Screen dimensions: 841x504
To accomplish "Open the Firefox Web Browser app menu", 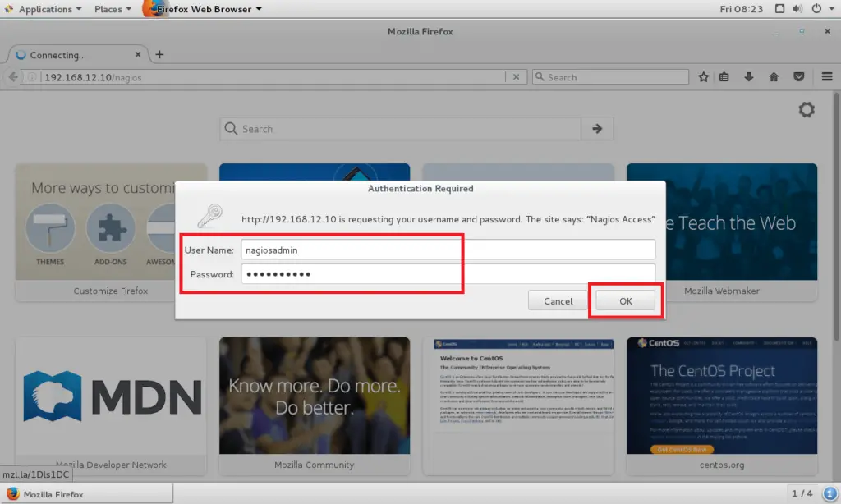I will (x=203, y=9).
